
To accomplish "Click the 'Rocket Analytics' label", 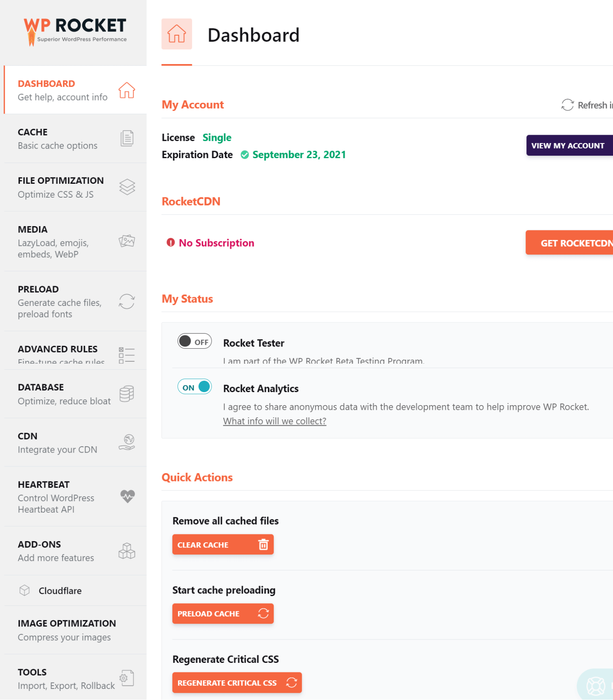I will pos(261,389).
